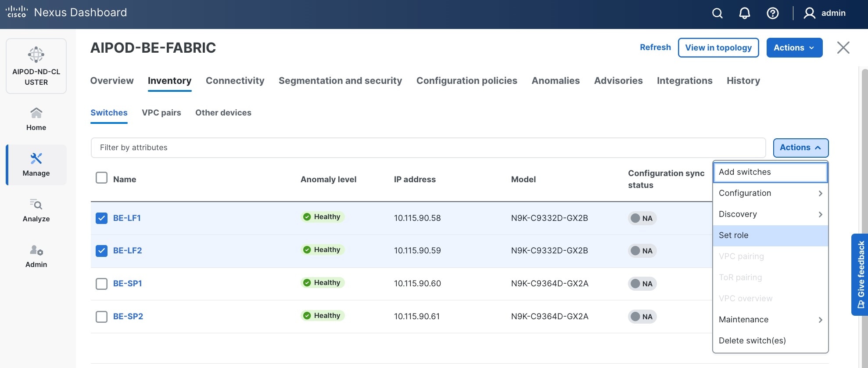Click the Filter by attributes field
The width and height of the screenshot is (868, 368).
tap(428, 148)
